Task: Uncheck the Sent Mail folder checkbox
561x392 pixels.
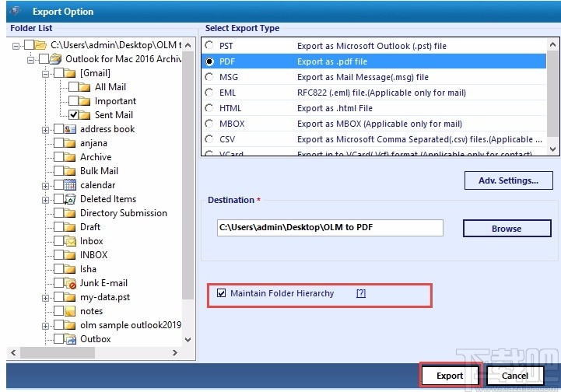Action: coord(73,115)
